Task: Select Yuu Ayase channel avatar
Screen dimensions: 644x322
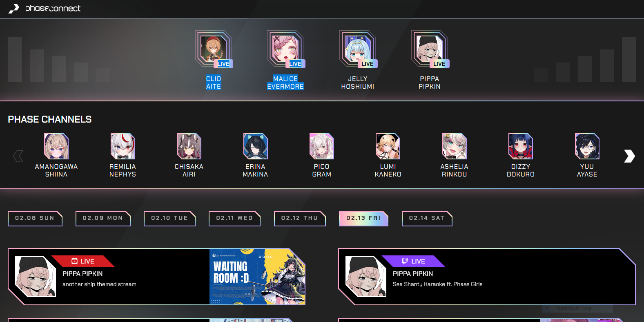Action: pyautogui.click(x=587, y=146)
